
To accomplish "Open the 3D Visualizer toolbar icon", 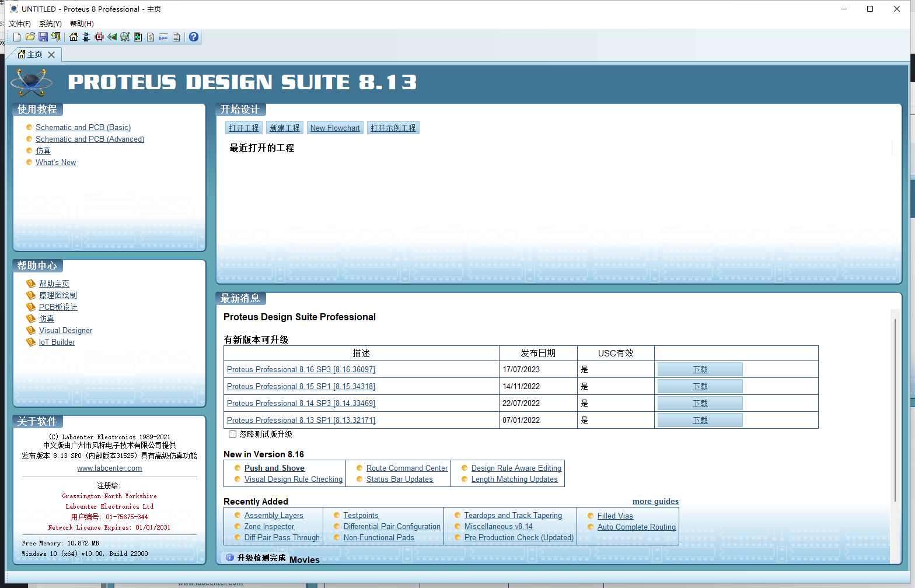I will pos(112,37).
